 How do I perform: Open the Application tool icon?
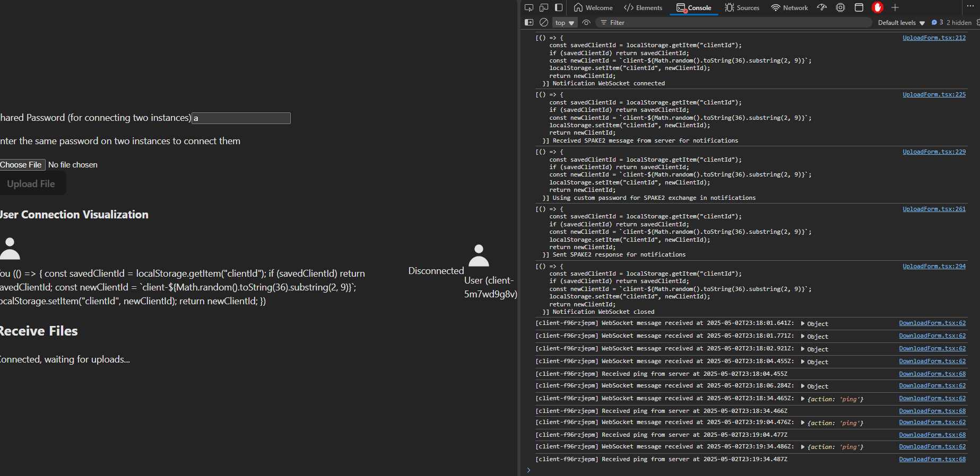859,7
